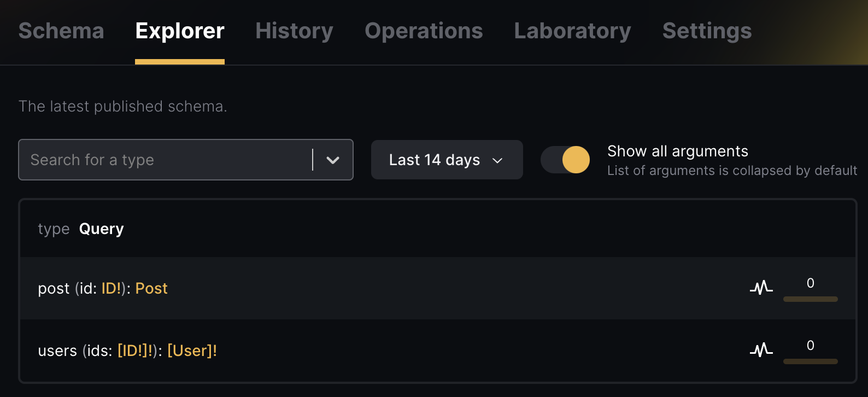
Task: Open the Last 14 days time range dropdown
Action: (447, 160)
